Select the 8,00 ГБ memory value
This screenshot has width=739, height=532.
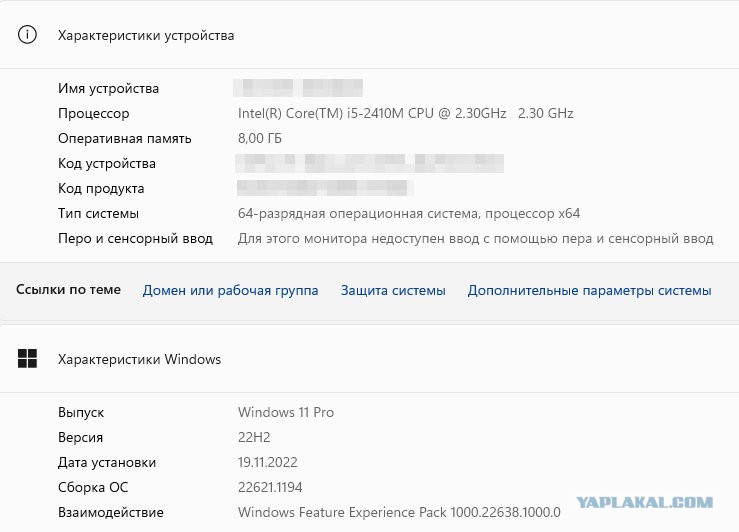tap(260, 139)
